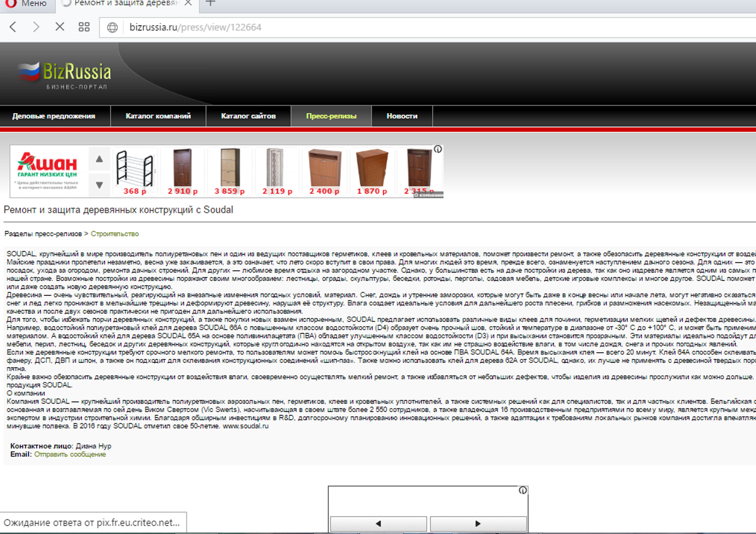This screenshot has width=756, height=534.
Task: Open Новости menu item
Action: pyautogui.click(x=402, y=116)
